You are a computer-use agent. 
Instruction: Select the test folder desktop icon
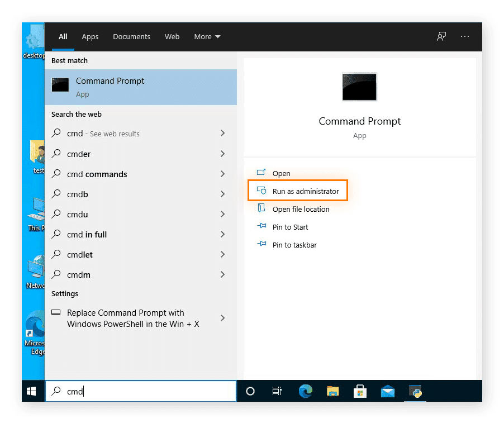point(37,156)
